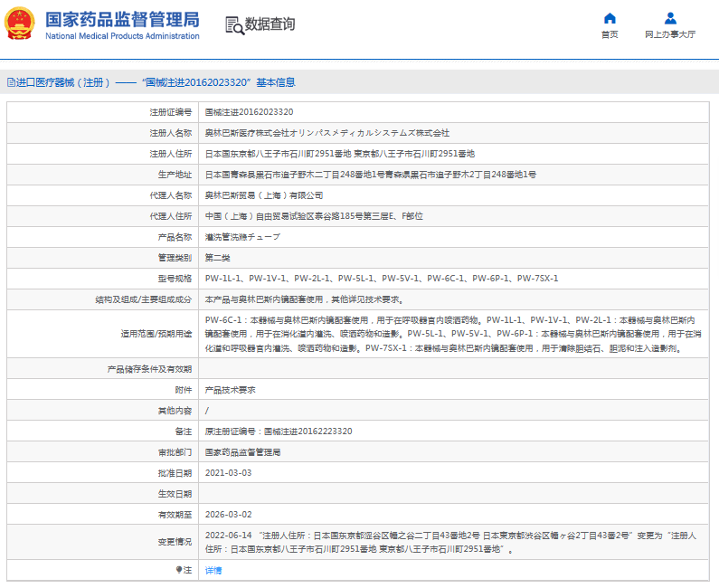Screen dimensions: 719x588
Task: Select attachment value 产品技术要求
Action: [231, 390]
